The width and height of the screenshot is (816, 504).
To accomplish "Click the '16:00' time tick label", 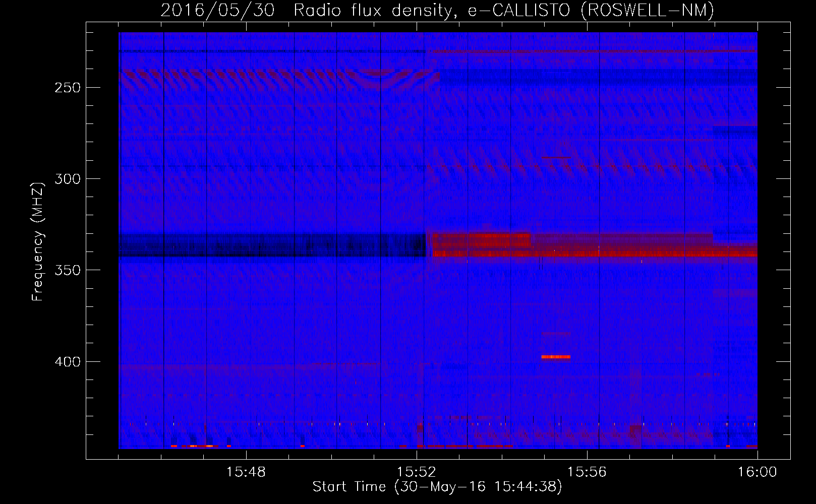I will point(757,472).
